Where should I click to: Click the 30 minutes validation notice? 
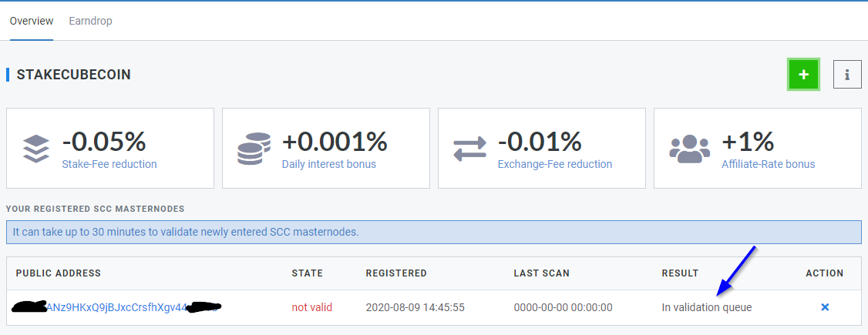click(x=433, y=232)
